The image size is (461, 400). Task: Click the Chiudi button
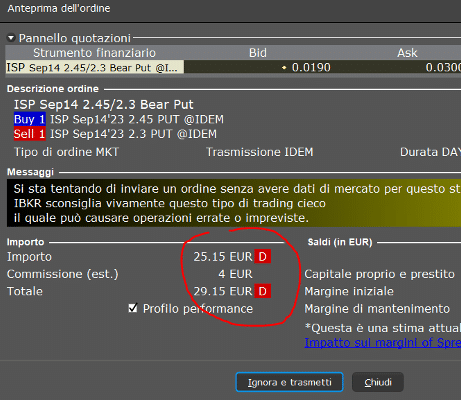[x=378, y=382]
